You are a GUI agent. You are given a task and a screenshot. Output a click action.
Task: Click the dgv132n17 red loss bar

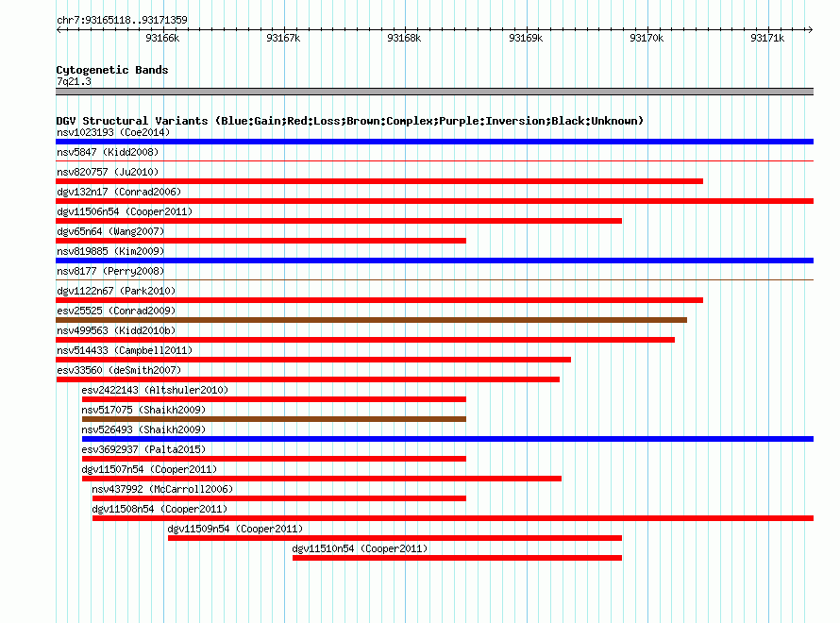(434, 201)
